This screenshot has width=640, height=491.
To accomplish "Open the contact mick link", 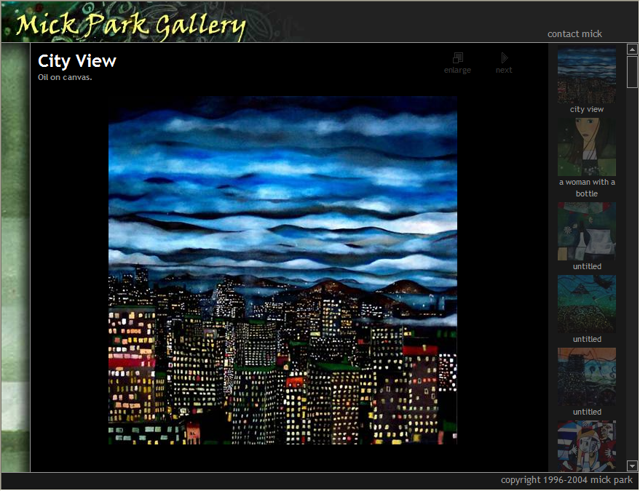I will (x=574, y=34).
